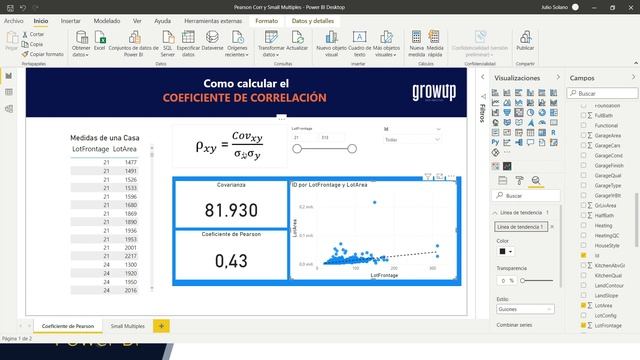Open the Dataverse connector

[x=212, y=40]
